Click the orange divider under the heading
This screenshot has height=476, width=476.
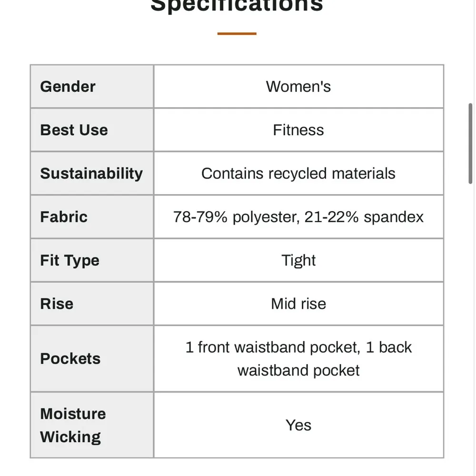click(237, 34)
